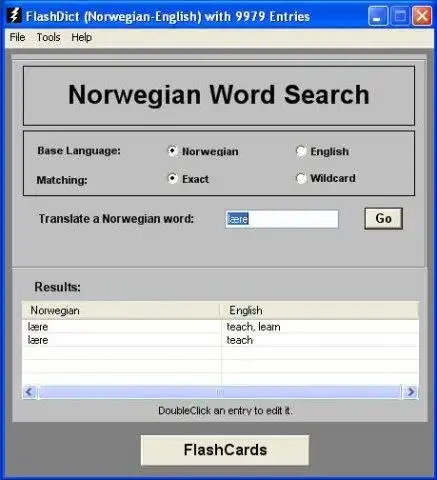Screen dimensions: 437x480
Task: Minimize the FlashDict window
Action: click(378, 16)
